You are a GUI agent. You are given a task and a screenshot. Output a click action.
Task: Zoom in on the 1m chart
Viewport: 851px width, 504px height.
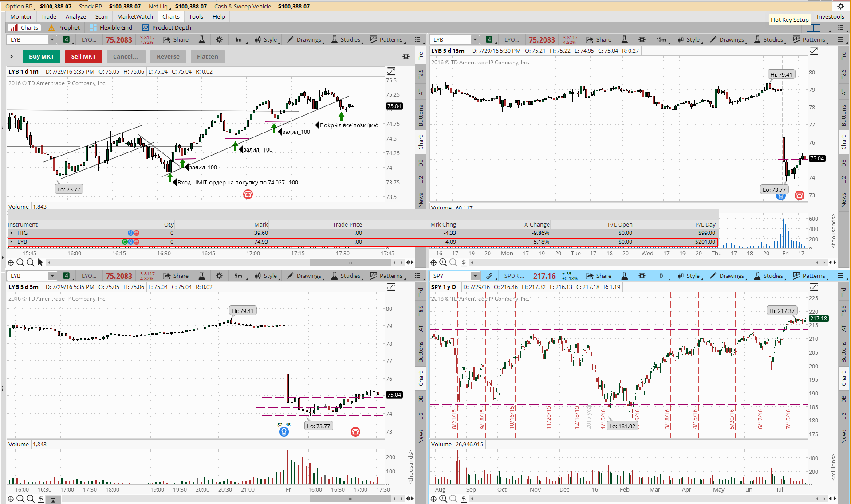[20, 262]
